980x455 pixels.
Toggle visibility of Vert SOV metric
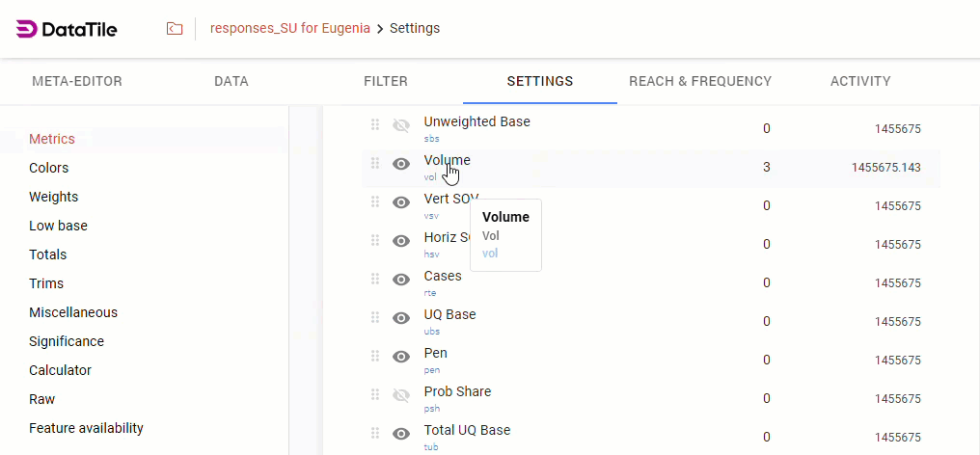click(x=401, y=202)
